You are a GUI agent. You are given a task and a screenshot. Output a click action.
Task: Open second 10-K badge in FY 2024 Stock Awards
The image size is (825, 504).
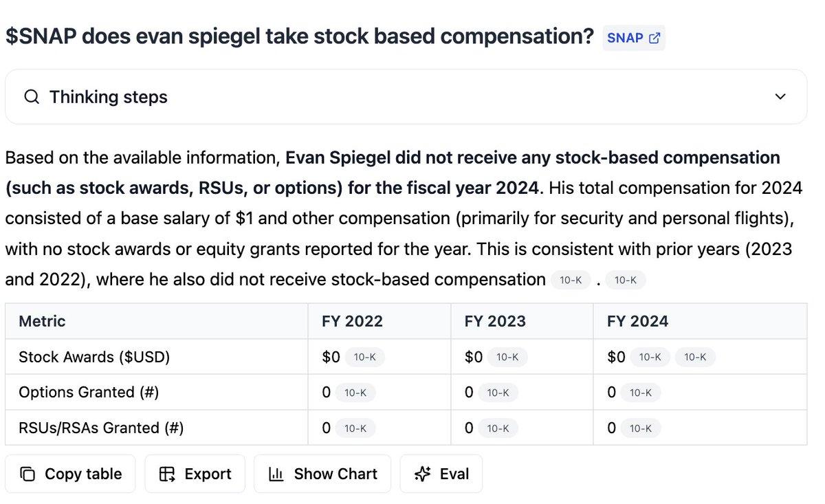click(x=695, y=357)
